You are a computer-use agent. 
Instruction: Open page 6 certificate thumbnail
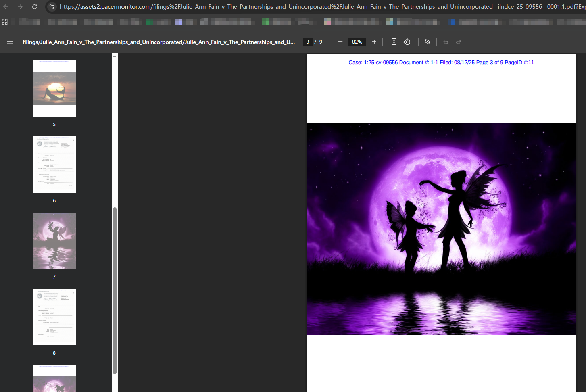pos(54,165)
